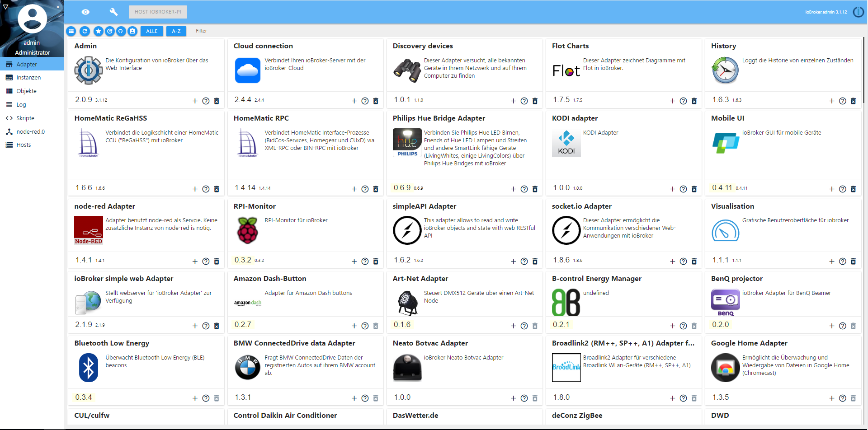The width and height of the screenshot is (868, 430).
Task: Select node-red.0 in the sidebar
Action: (x=32, y=132)
